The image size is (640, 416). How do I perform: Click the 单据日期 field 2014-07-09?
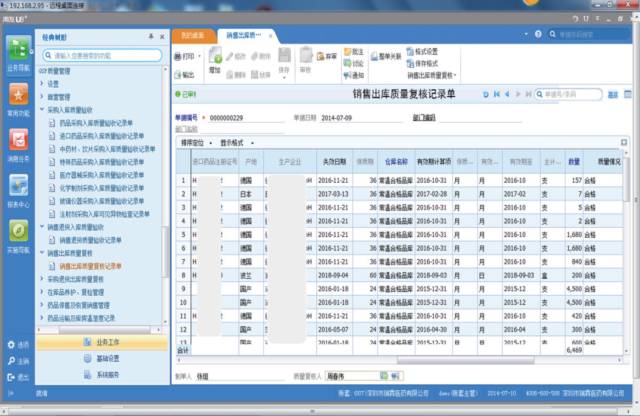[362, 118]
